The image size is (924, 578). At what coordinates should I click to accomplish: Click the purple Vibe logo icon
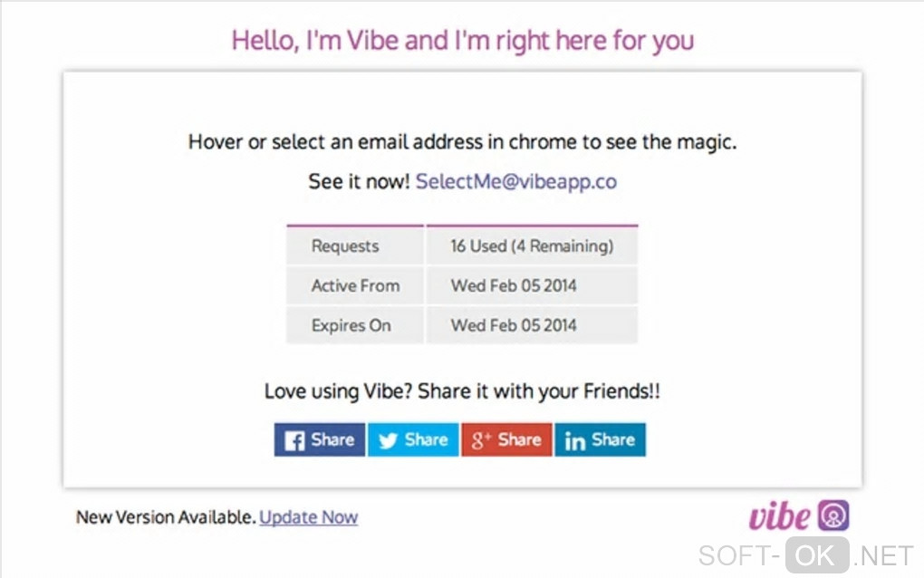pyautogui.click(x=833, y=515)
